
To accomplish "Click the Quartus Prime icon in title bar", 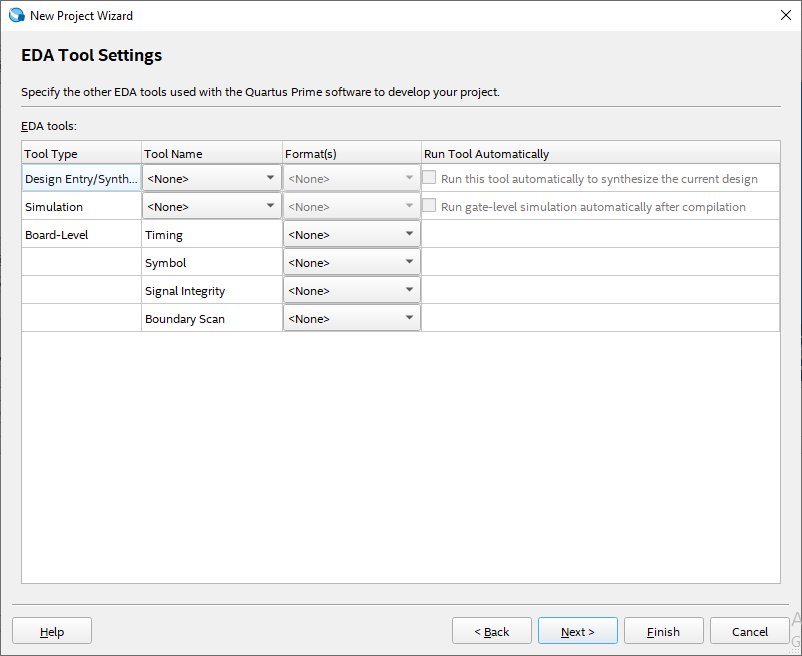I will 16,15.
